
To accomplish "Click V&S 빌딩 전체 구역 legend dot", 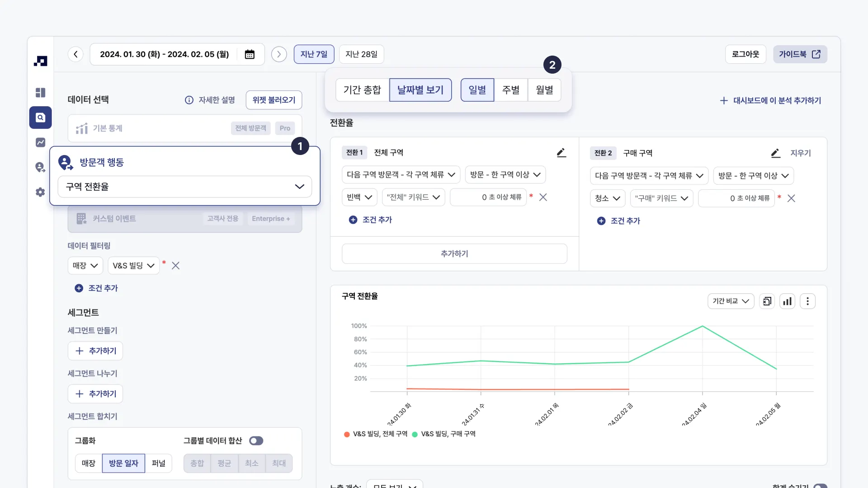I will pyautogui.click(x=347, y=434).
